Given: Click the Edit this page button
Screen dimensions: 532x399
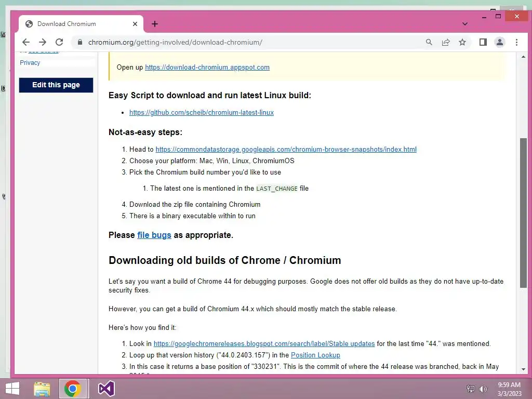Looking at the screenshot, I should point(56,85).
